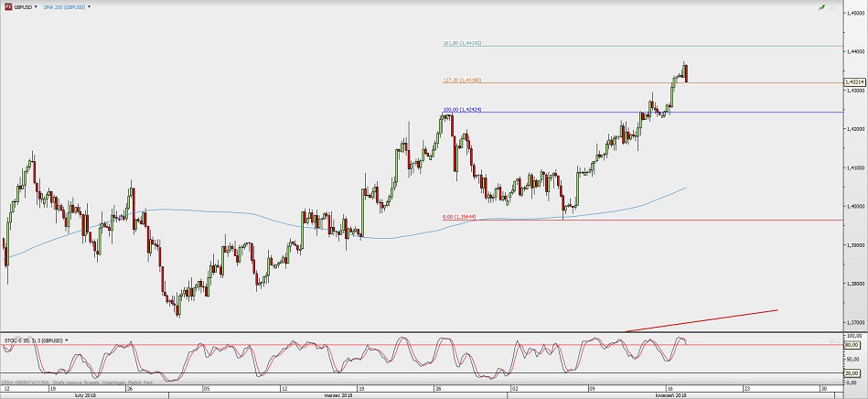Click the GBPUSD instrument icon

point(6,7)
